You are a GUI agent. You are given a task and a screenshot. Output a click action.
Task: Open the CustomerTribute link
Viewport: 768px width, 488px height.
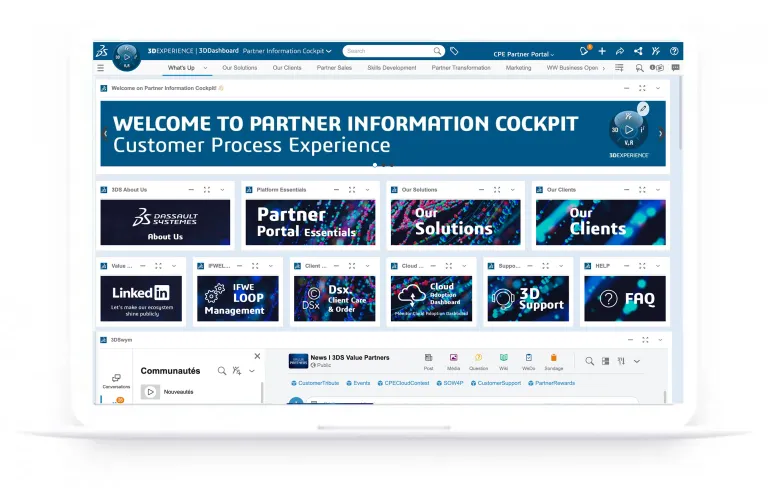pos(315,383)
